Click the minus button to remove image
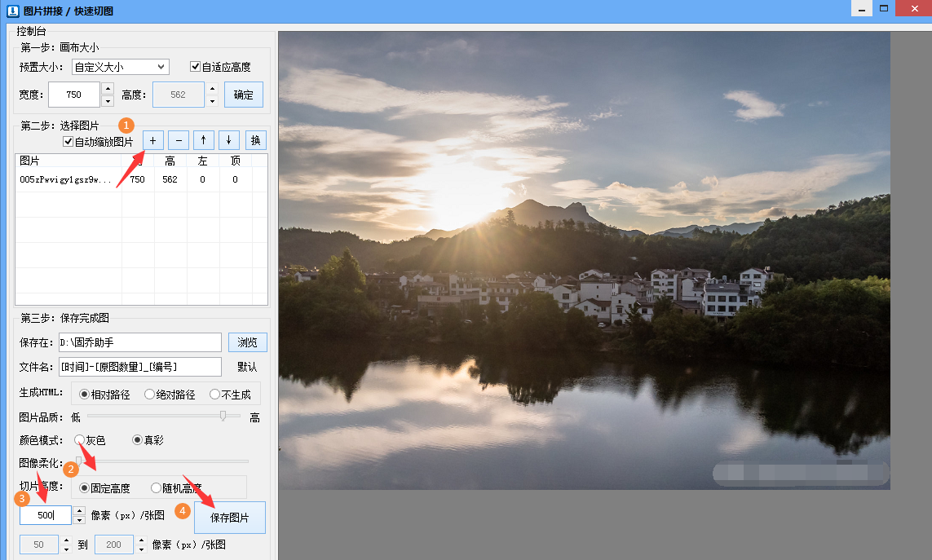The image size is (932, 560). pyautogui.click(x=179, y=140)
